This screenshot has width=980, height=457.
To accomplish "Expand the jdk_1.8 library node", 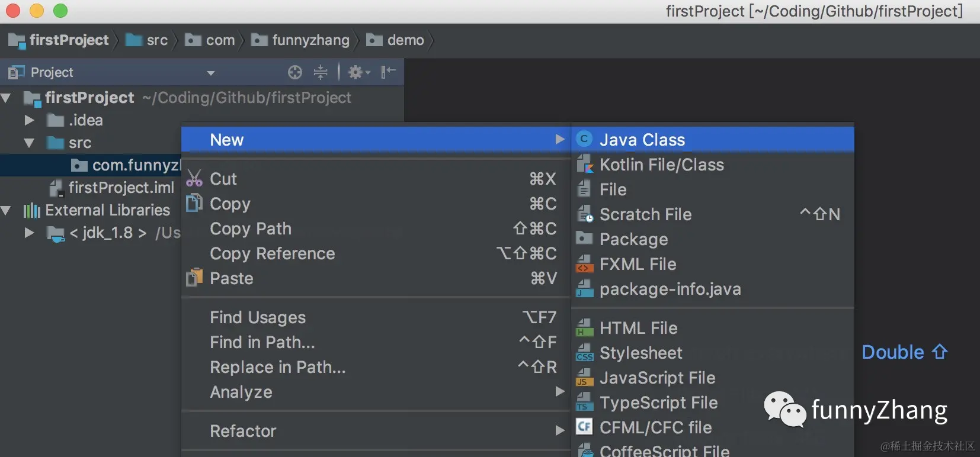I will (29, 233).
